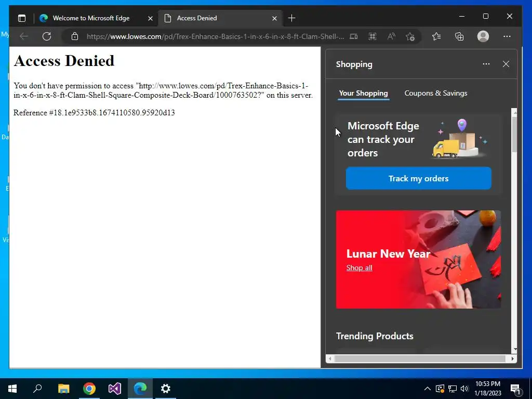Close the Shopping panel
The height and width of the screenshot is (399, 532).
(506, 64)
